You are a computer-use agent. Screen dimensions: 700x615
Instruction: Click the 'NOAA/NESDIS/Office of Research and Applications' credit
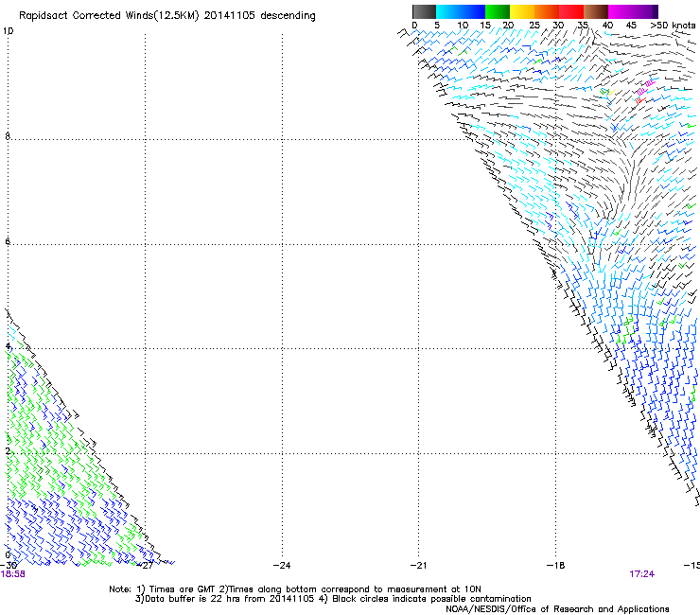(557, 609)
